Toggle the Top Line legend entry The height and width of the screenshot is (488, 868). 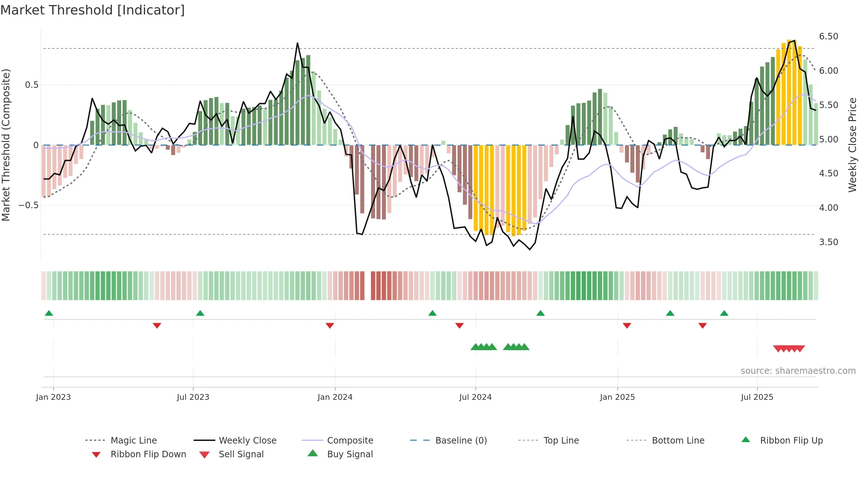tap(548, 440)
